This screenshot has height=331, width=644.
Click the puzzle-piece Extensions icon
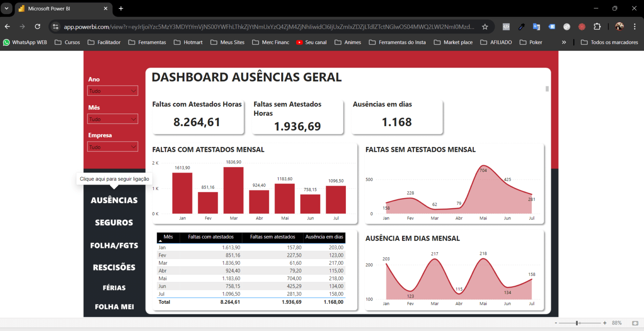(x=597, y=26)
